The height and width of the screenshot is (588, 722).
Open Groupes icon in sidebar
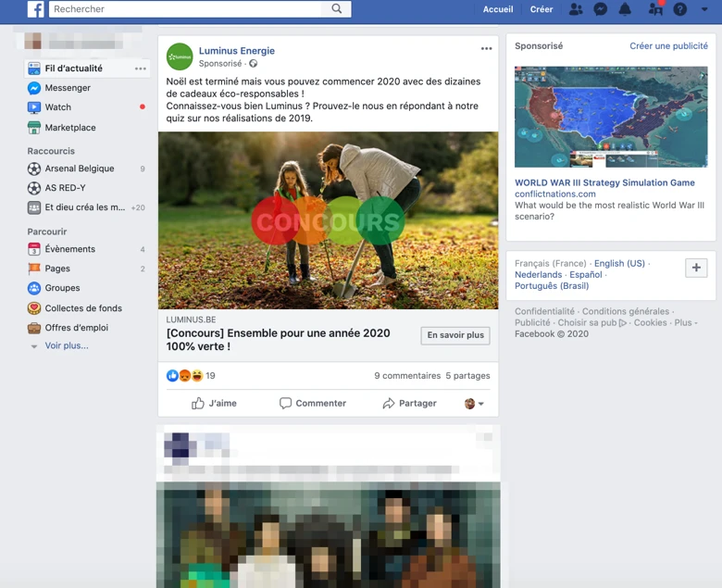click(x=34, y=288)
